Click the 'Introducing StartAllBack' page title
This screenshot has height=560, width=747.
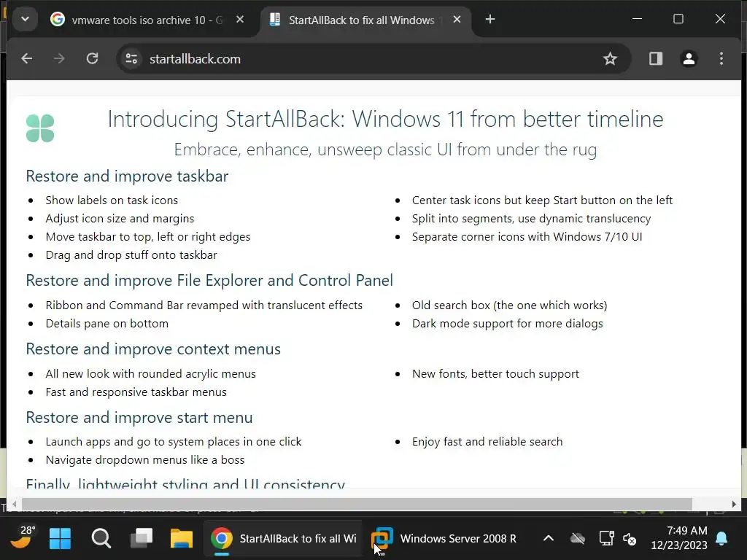385,119
